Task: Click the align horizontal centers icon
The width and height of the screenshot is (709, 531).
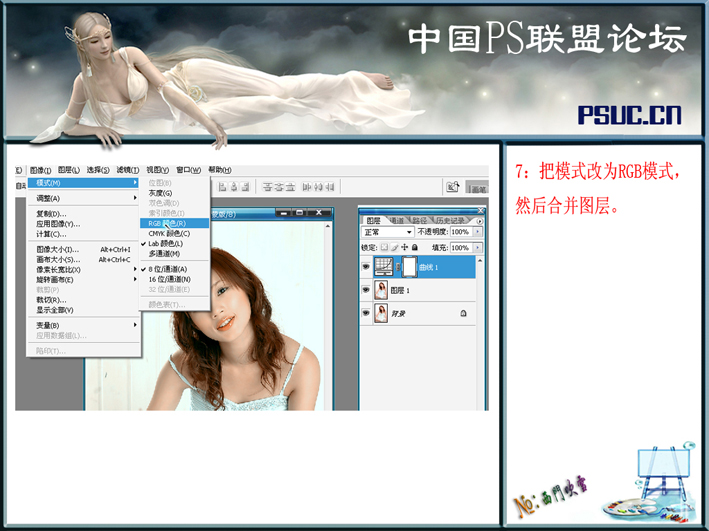Action: click(234, 187)
